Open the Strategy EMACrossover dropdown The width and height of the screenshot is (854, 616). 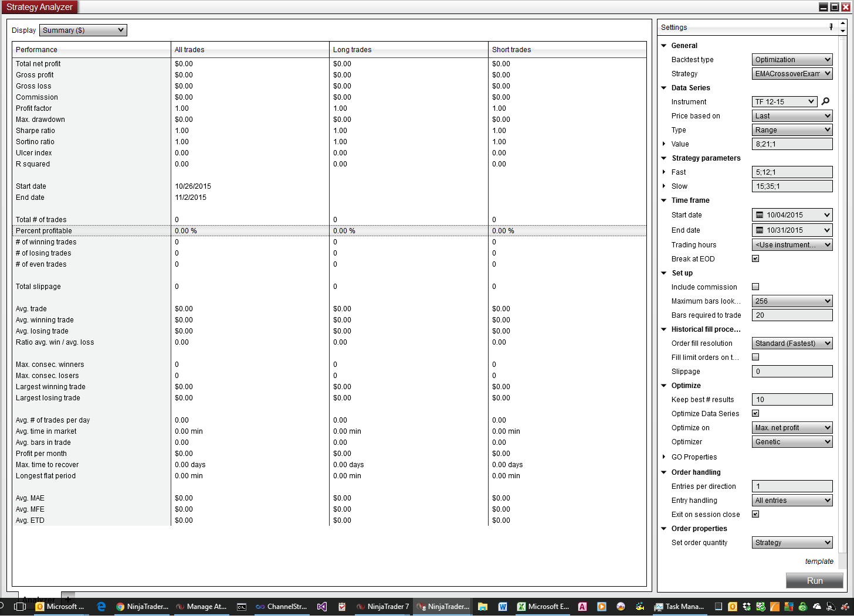click(x=792, y=73)
